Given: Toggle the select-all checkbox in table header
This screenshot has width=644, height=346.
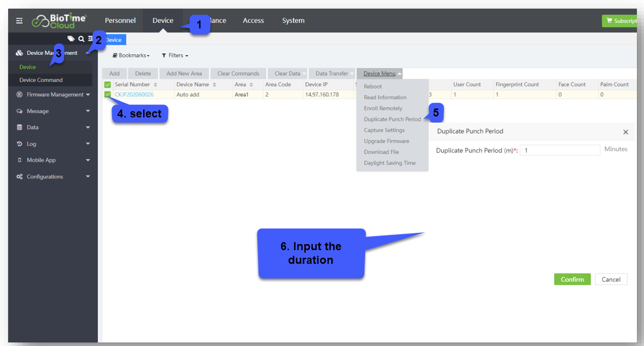Looking at the screenshot, I should (108, 85).
